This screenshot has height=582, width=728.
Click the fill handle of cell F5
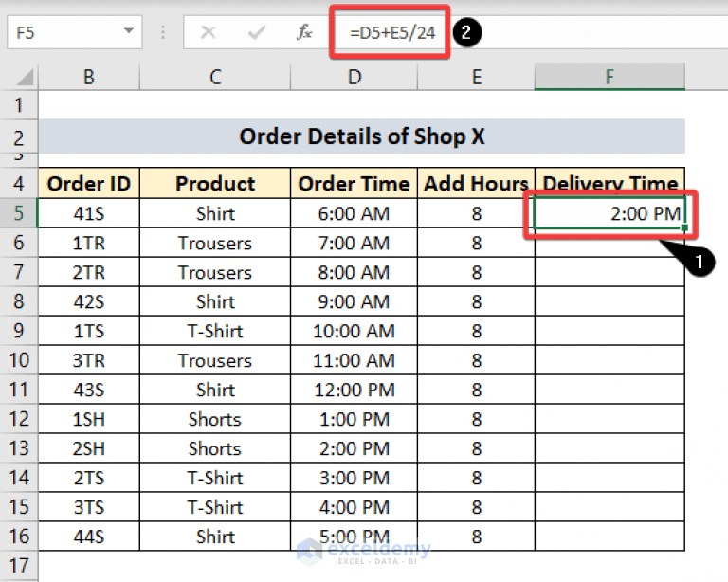coord(684,227)
